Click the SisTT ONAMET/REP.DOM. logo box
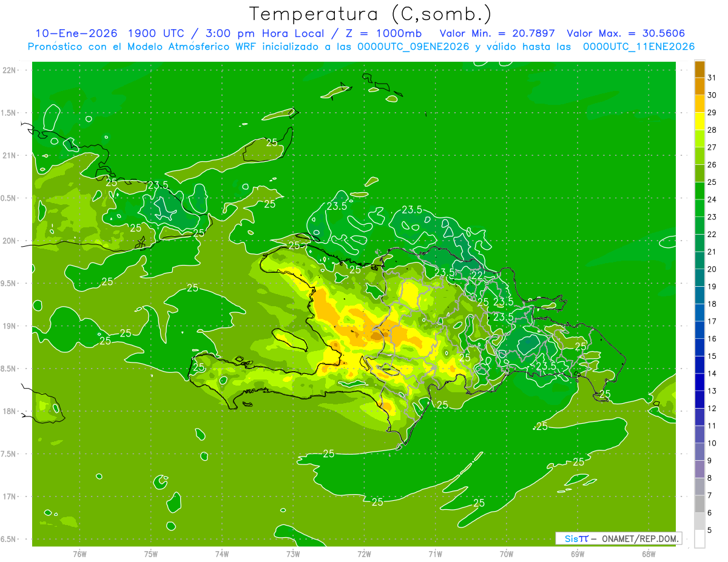The height and width of the screenshot is (562, 728). click(618, 538)
